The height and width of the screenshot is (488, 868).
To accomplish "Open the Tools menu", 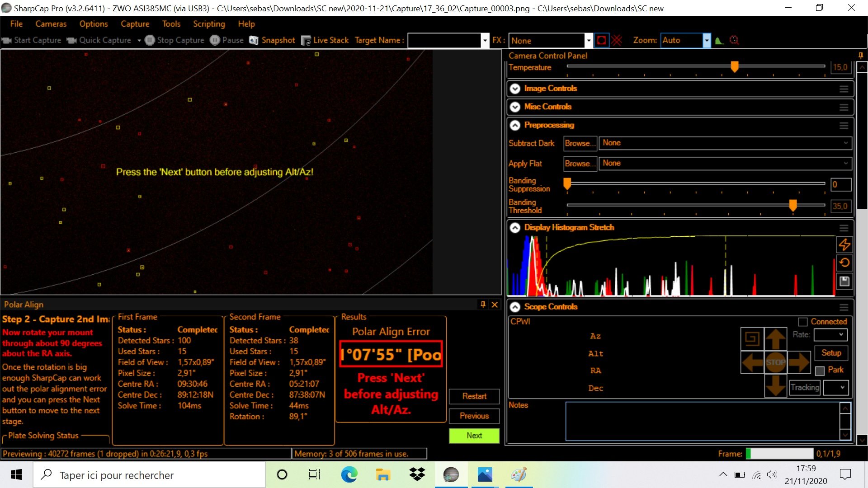I will pyautogui.click(x=171, y=24).
